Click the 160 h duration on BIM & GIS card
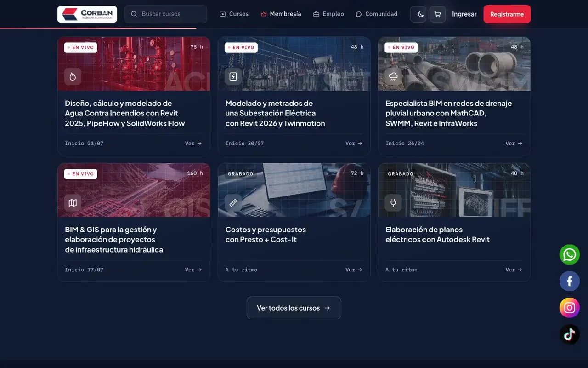This screenshot has width=588, height=368. click(x=195, y=173)
